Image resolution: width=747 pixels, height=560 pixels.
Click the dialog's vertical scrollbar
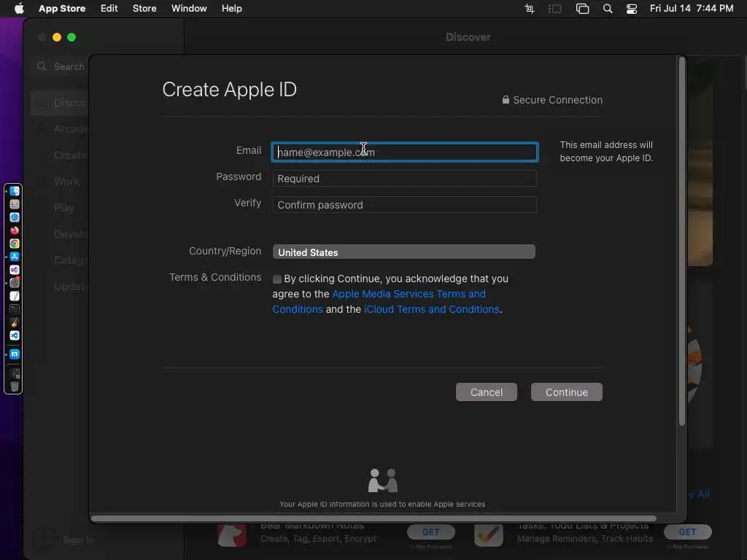tap(682, 241)
